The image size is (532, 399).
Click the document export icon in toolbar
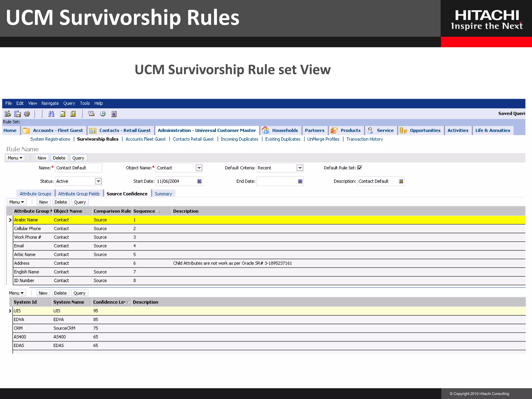(8, 114)
